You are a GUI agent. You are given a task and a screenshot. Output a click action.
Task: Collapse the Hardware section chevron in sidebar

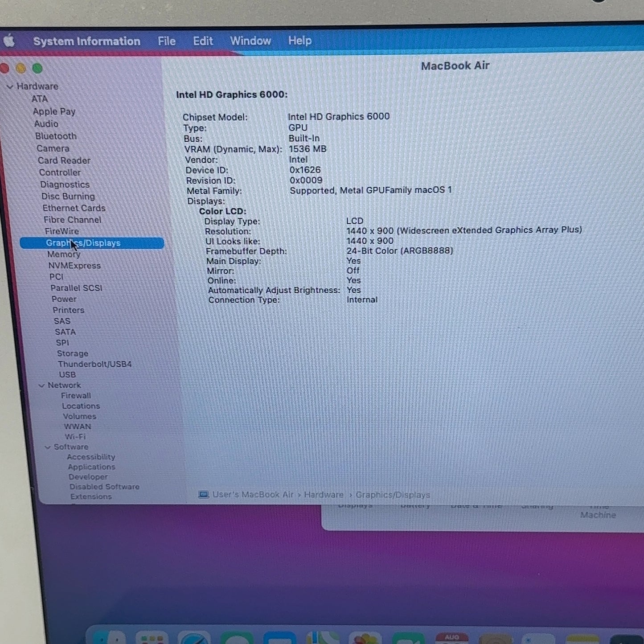[10, 86]
